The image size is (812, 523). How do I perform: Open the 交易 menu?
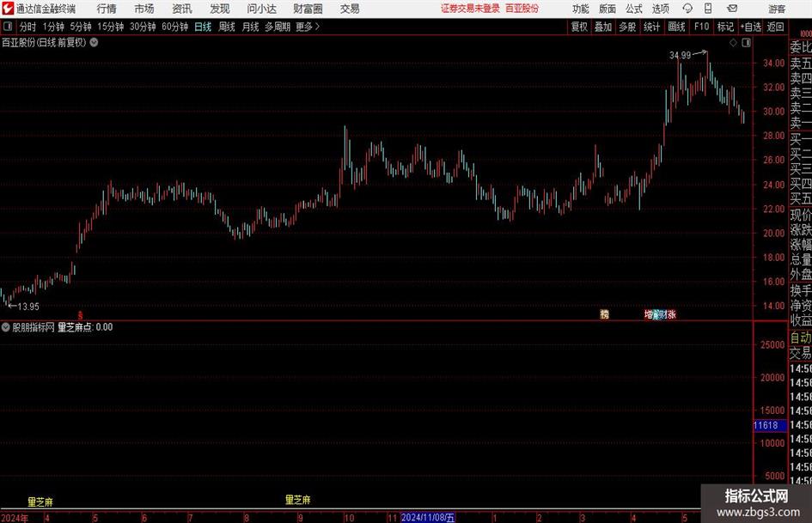350,9
